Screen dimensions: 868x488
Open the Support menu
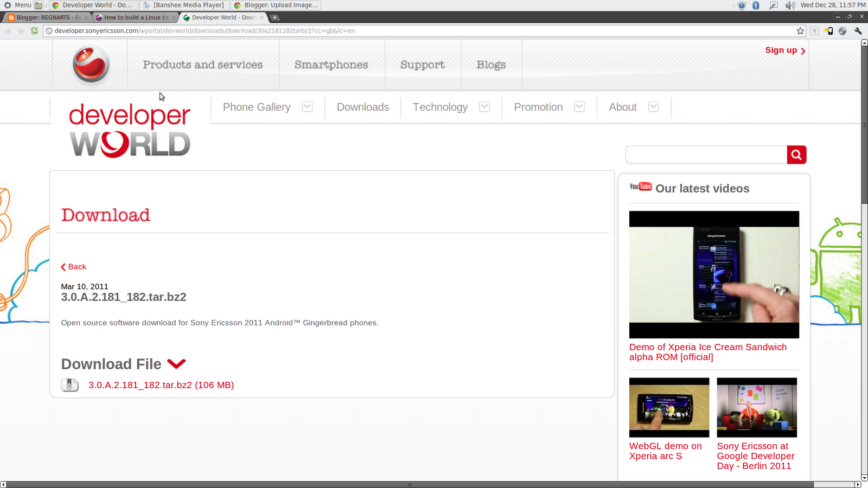pos(423,65)
